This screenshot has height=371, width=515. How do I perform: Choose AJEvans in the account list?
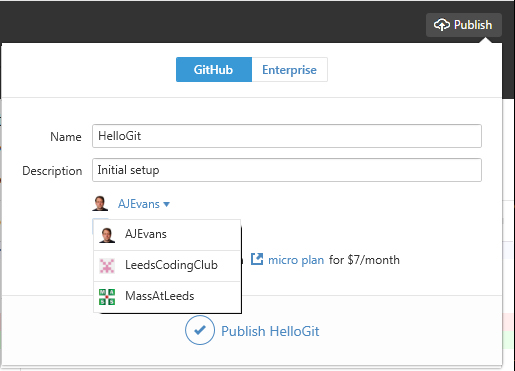coord(167,235)
